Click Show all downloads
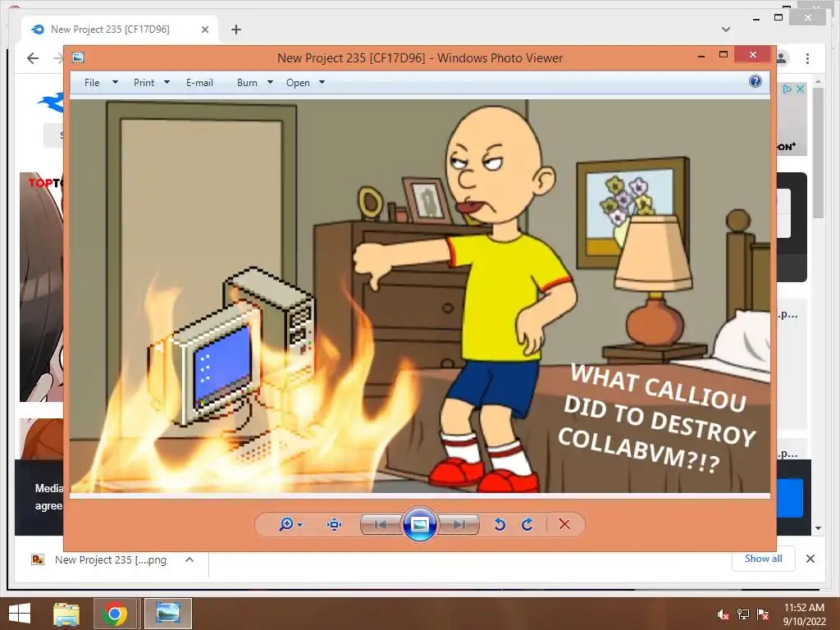840x630 pixels. pos(764,559)
